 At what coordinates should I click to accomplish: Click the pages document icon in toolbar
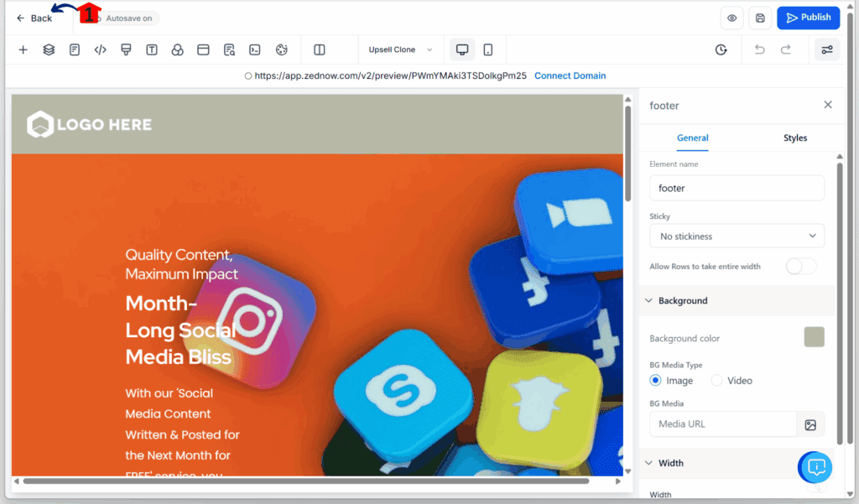tap(75, 49)
